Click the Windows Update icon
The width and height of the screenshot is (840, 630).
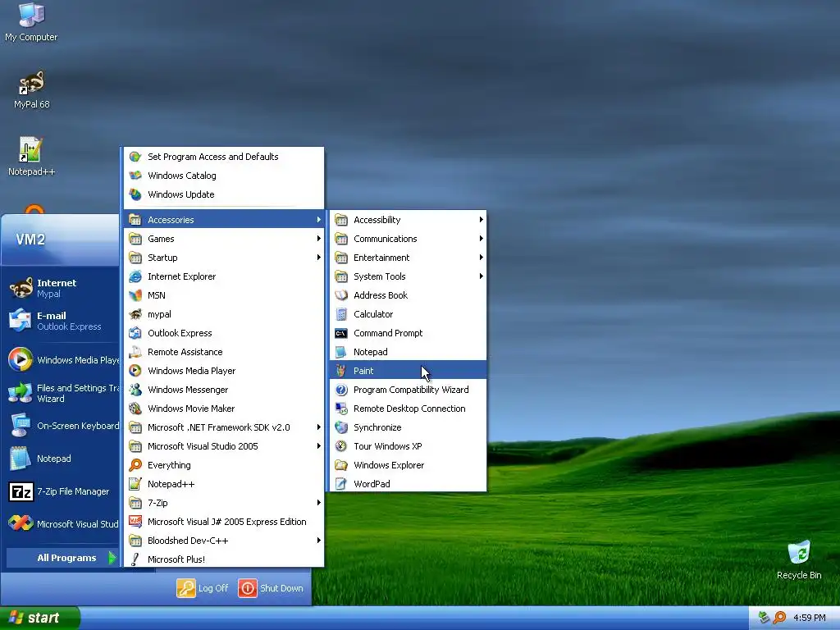(135, 194)
